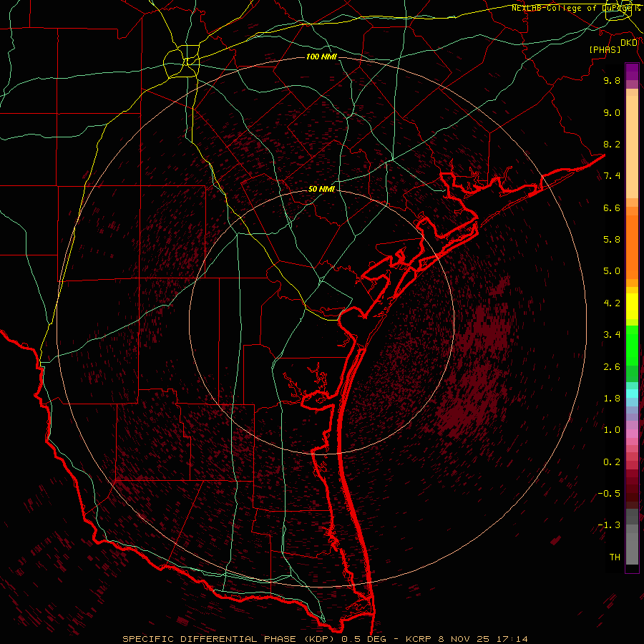Click the 9.8 value on the color scale
The image size is (644, 644).
click(x=612, y=80)
